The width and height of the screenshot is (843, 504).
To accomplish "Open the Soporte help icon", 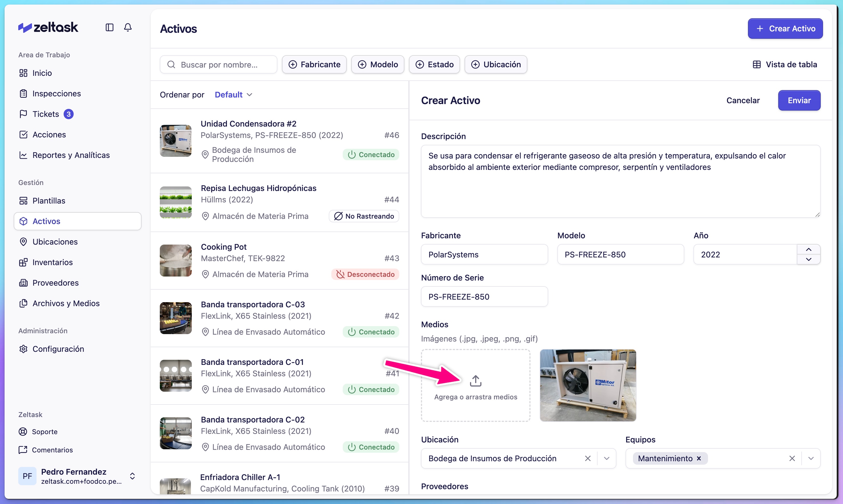I will tap(23, 431).
